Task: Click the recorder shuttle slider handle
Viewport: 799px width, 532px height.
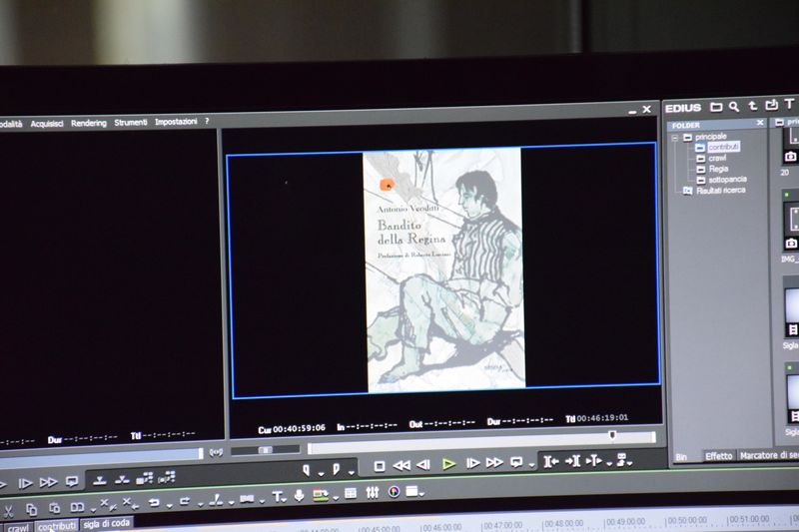Action: click(265, 450)
